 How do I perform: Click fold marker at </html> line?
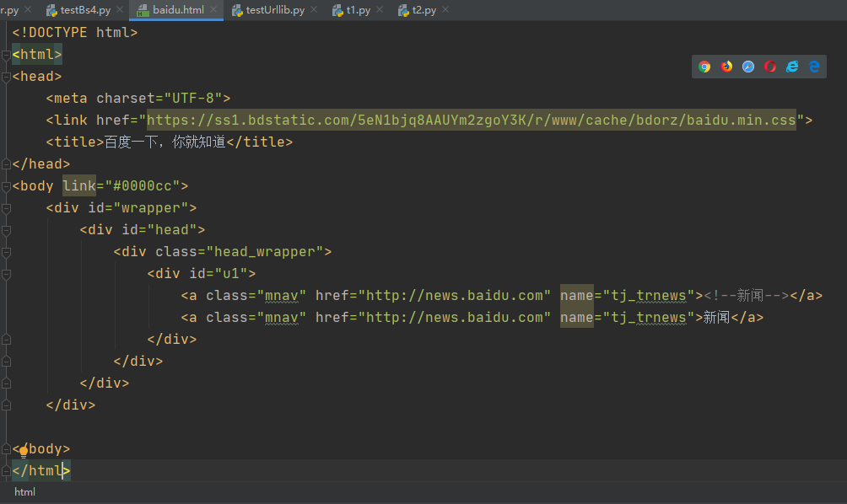[6, 471]
